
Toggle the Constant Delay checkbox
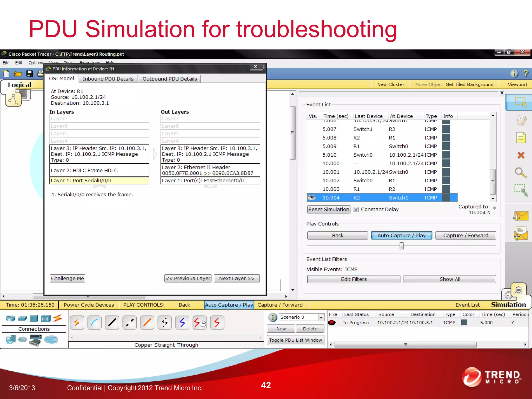coord(356,209)
